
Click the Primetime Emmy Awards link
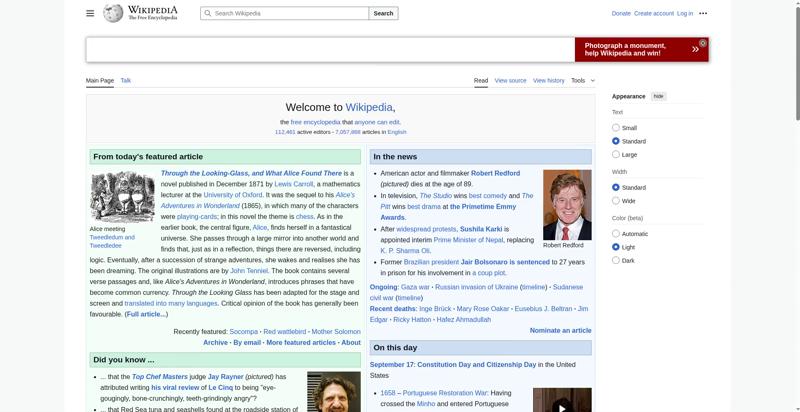(449, 212)
